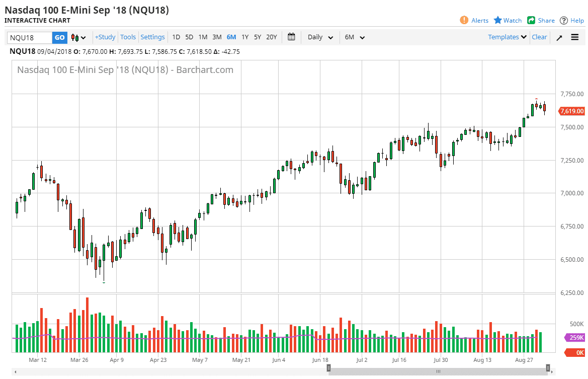588x379 pixels.
Task: Open the Help icon
Action: 563,20
